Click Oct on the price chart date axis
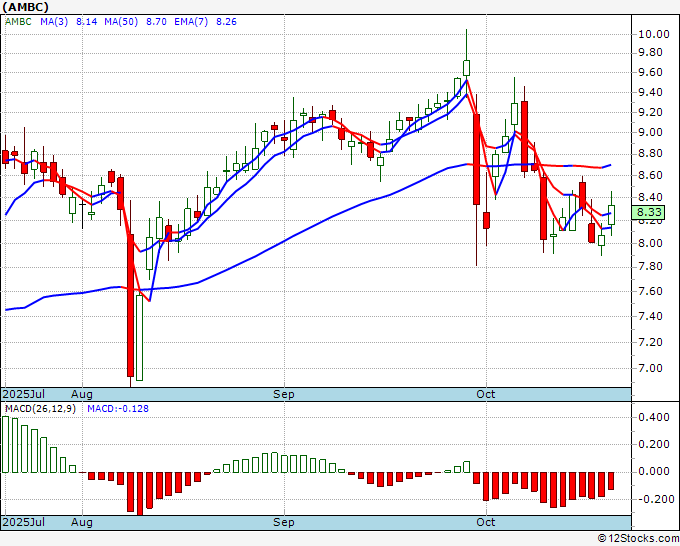Screen dimensions: 680x546 click(485, 394)
